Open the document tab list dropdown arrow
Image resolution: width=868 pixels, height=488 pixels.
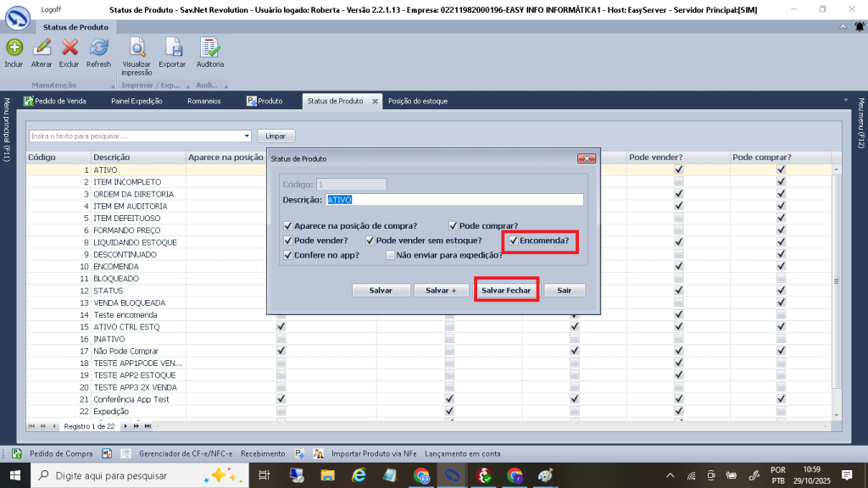click(x=847, y=101)
